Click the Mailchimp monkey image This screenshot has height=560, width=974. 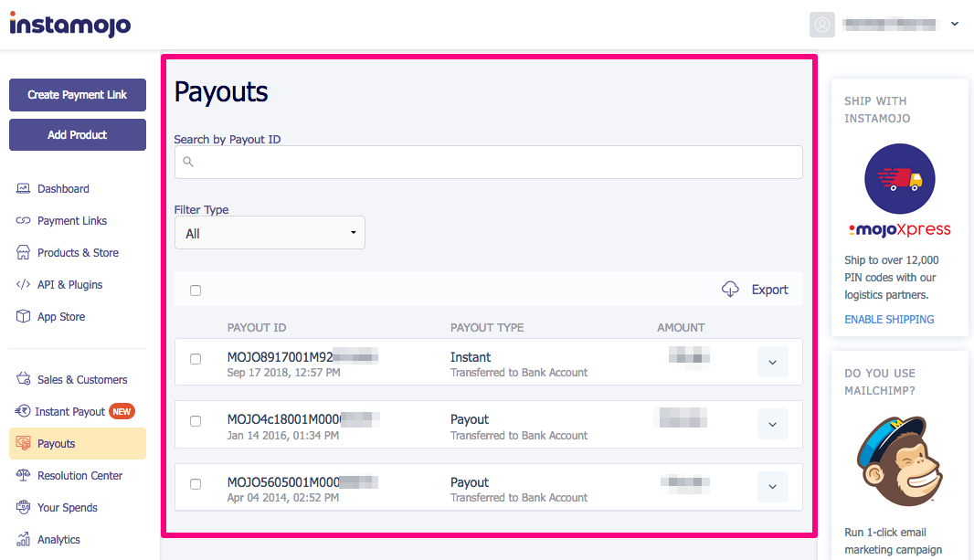click(x=899, y=461)
